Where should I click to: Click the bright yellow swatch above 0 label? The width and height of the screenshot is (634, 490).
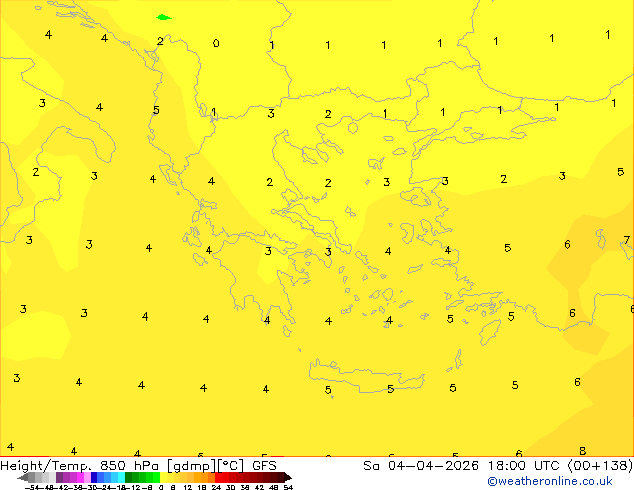click(163, 477)
